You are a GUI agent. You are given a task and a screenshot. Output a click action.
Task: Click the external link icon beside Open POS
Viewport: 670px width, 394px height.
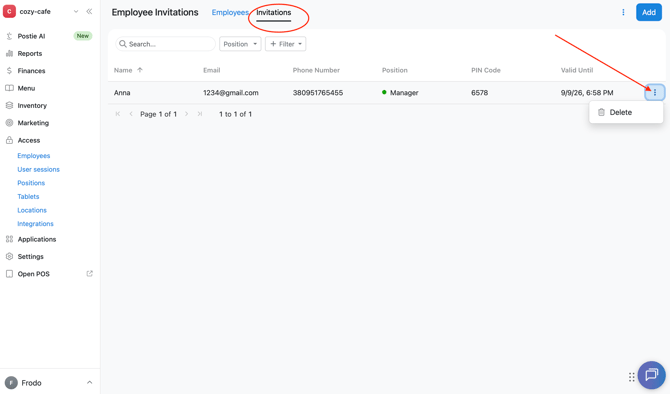tap(89, 273)
